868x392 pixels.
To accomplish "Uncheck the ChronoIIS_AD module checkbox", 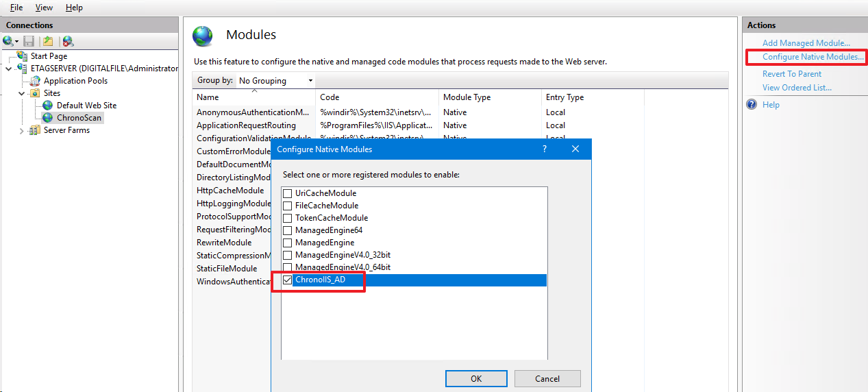I will (x=288, y=280).
